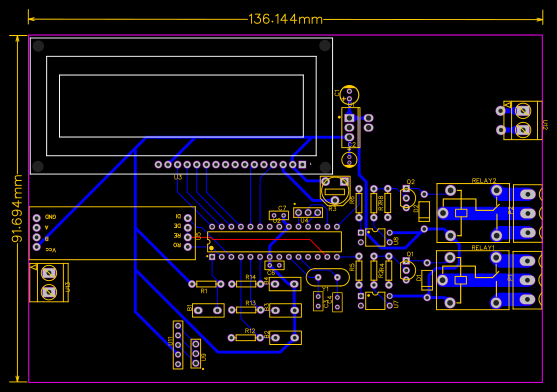Select the C7 capacitor footprint

[x=279, y=215]
